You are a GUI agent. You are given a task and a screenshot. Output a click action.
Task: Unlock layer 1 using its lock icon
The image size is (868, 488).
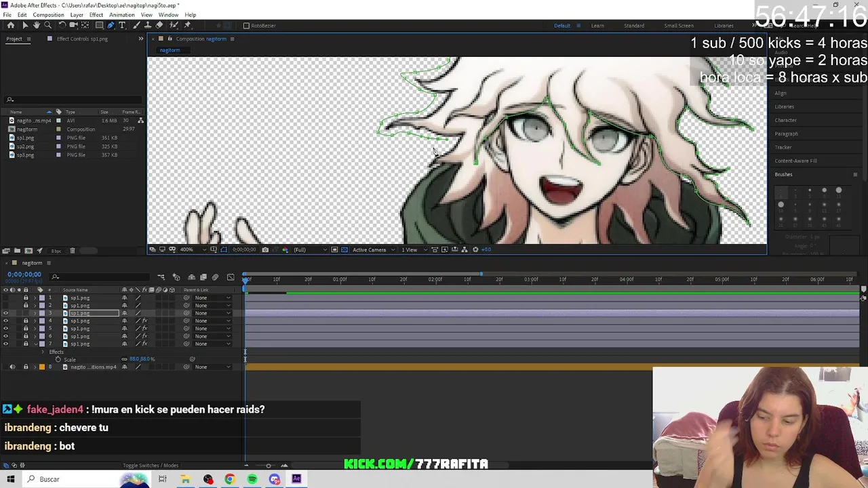coord(26,298)
